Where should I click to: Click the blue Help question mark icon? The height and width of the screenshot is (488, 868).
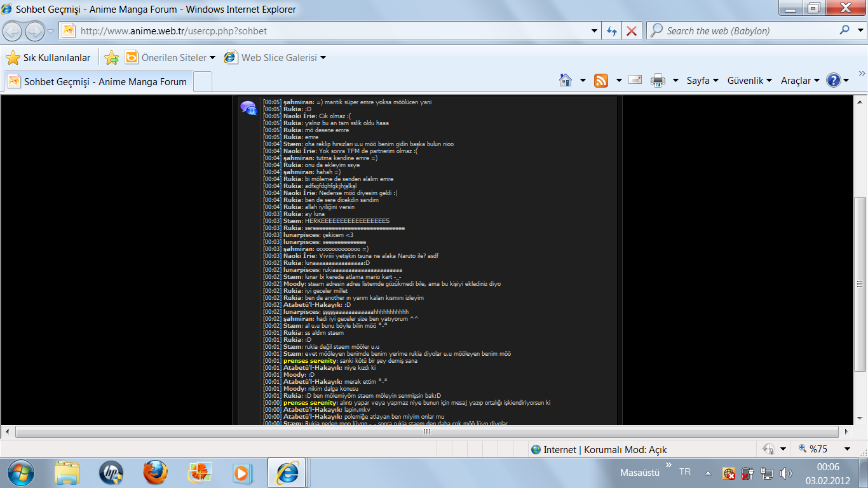tap(833, 81)
